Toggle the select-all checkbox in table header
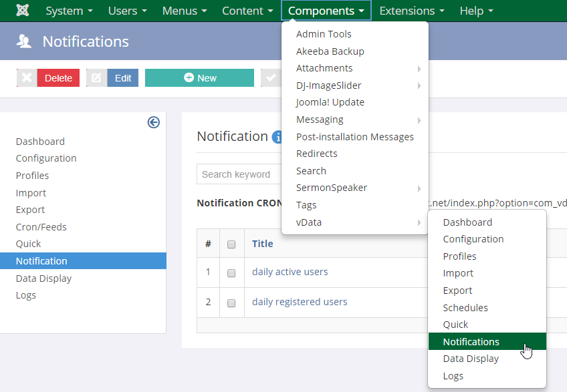This screenshot has width=567, height=392. 231,244
